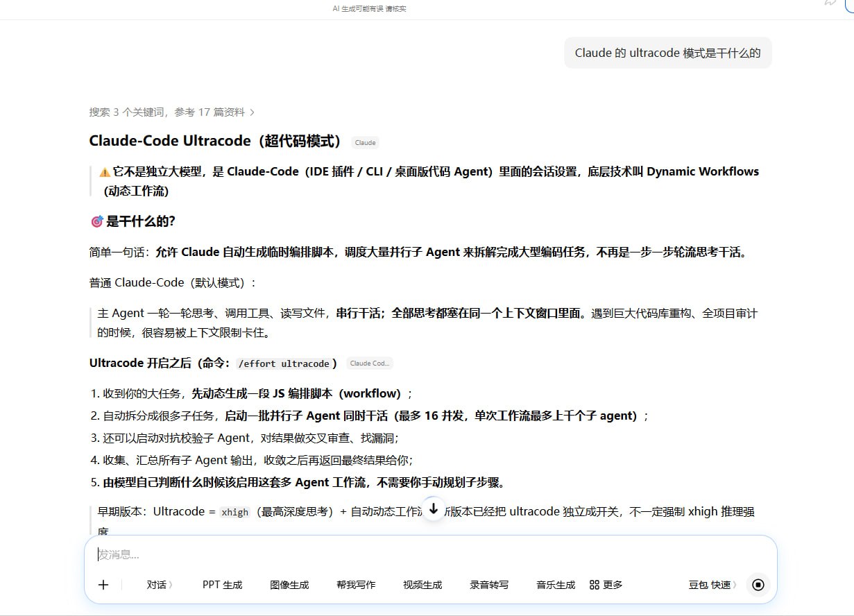Click list item 4 about 汇总所有子 Agent 输出

tap(252, 460)
